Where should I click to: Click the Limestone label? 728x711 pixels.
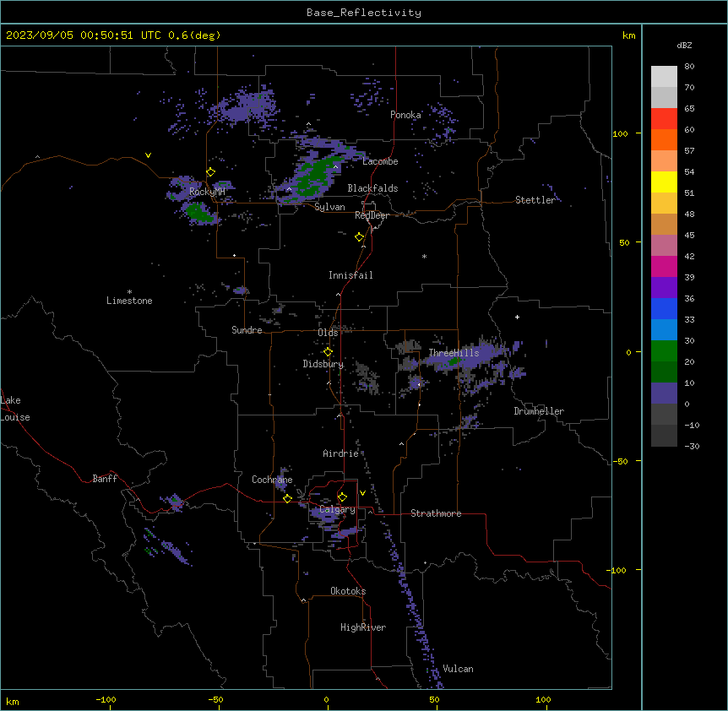pos(129,301)
